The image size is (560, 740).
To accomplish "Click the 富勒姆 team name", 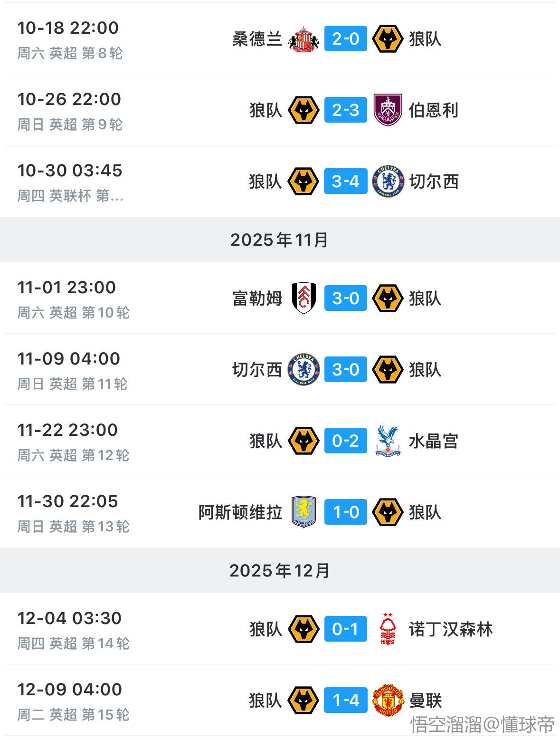I will point(257,298).
